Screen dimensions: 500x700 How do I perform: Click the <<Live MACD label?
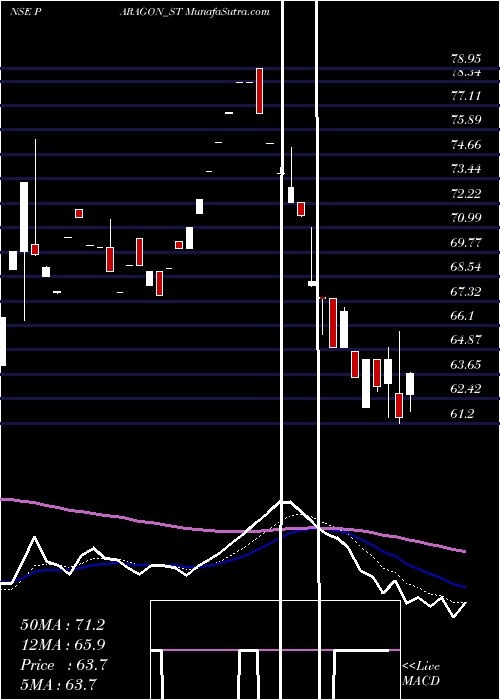pos(421,674)
